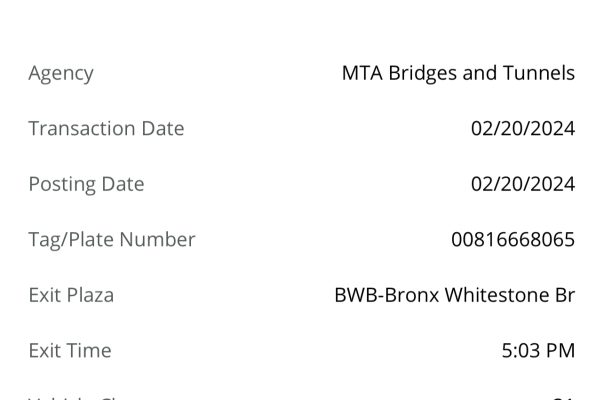Click the Tag/Plate Number label
The height and width of the screenshot is (400, 604).
(112, 240)
